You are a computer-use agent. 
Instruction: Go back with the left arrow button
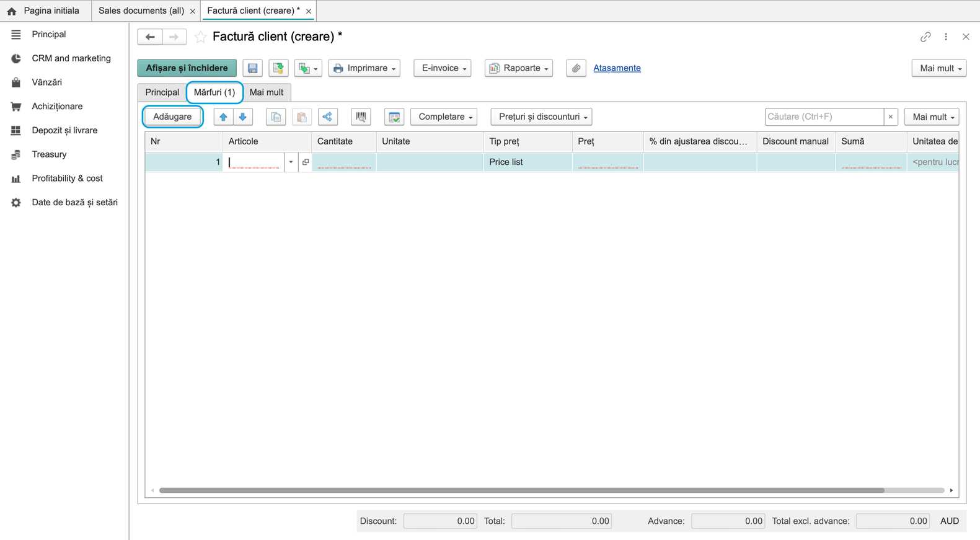click(150, 37)
